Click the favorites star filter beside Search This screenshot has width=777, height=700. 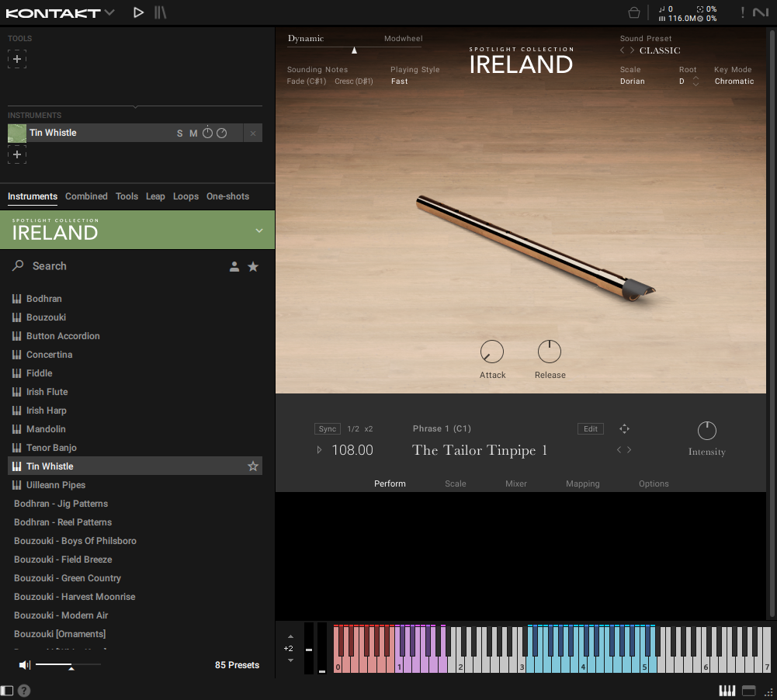[253, 266]
